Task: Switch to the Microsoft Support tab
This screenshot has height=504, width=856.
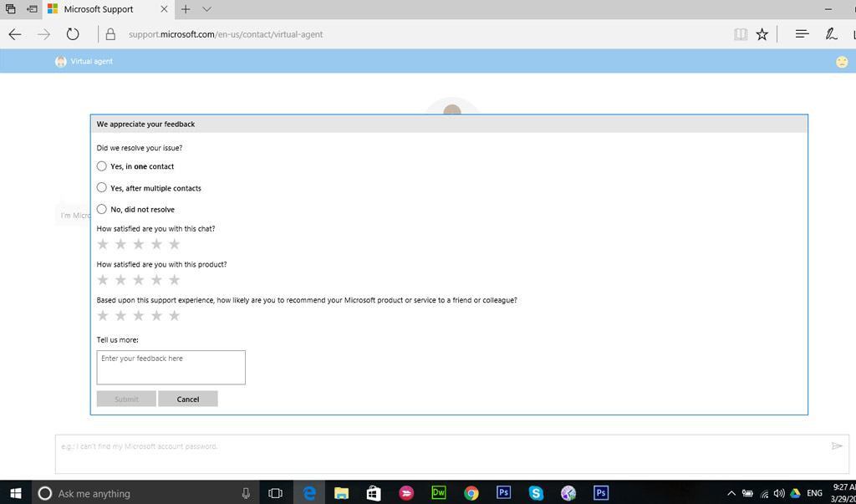Action: pyautogui.click(x=99, y=9)
